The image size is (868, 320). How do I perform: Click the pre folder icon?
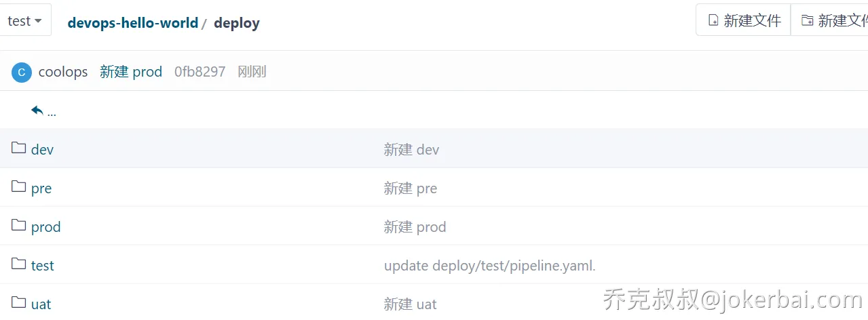(x=19, y=186)
